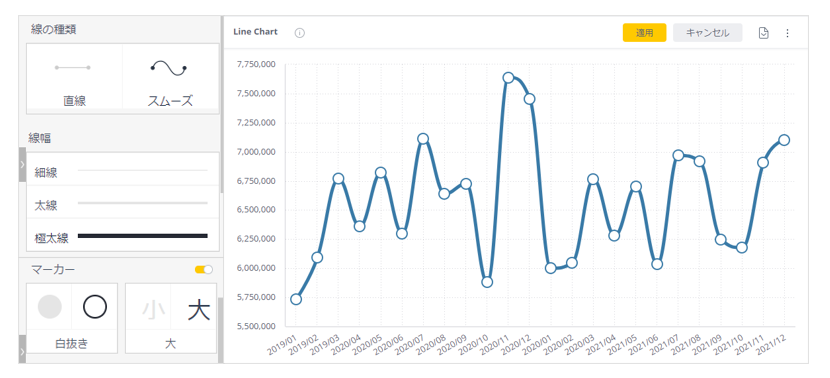Image resolution: width=830 pixels, height=378 pixels.
Task: Click the 2021/12 x-axis label
Action: 772,346
